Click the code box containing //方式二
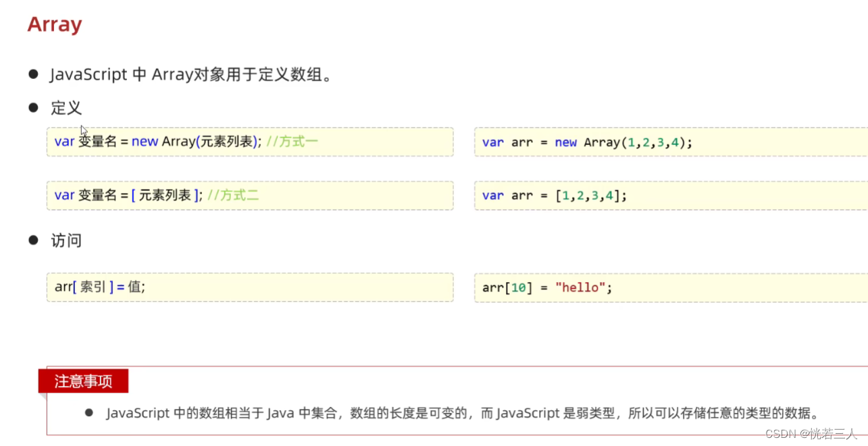Screen dimensions: 868x446 click(250, 195)
